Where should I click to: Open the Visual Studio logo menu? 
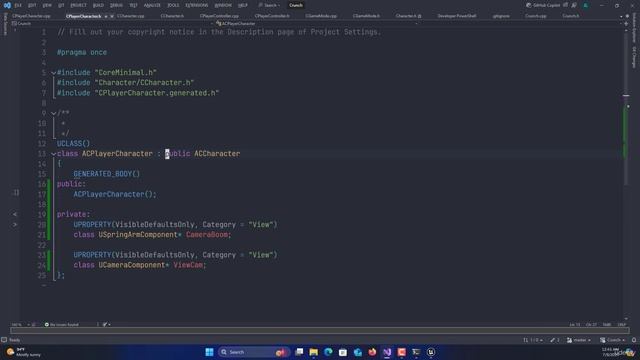tap(7, 5)
